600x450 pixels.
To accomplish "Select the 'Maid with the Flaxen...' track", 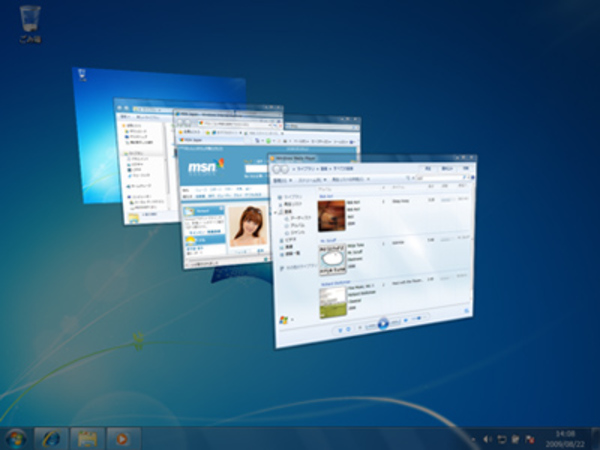I will click(408, 281).
